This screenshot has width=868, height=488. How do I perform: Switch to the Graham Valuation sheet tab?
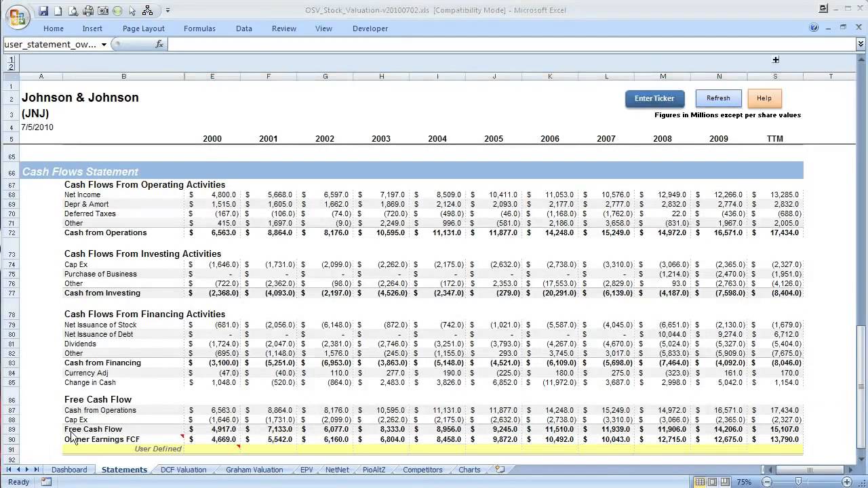(254, 470)
